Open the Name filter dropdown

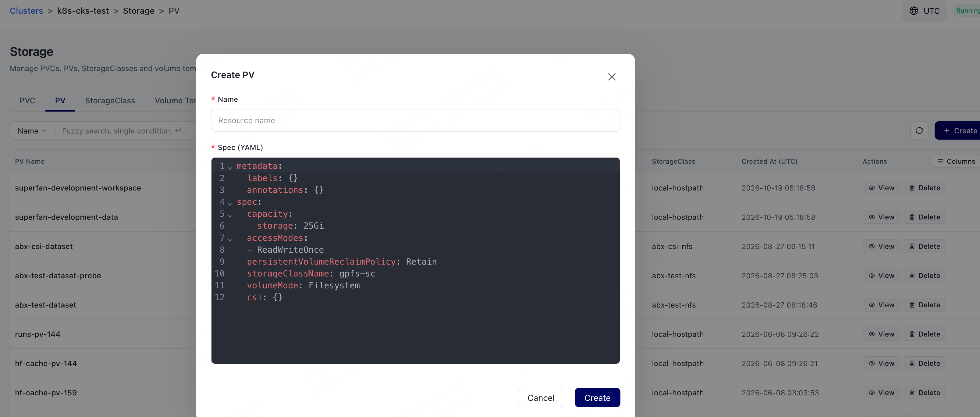(32, 130)
